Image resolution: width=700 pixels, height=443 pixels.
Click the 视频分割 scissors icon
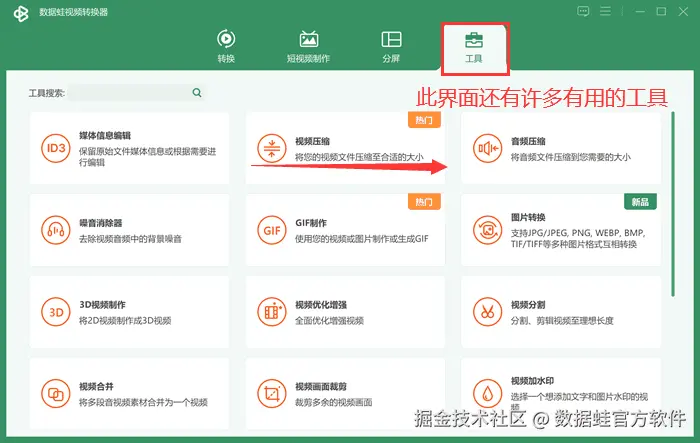pyautogui.click(x=488, y=312)
